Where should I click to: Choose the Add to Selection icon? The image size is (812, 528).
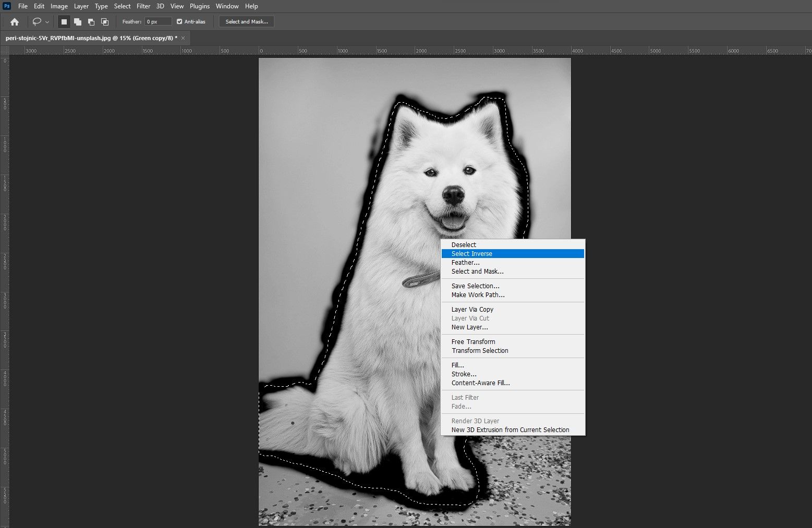pyautogui.click(x=78, y=22)
